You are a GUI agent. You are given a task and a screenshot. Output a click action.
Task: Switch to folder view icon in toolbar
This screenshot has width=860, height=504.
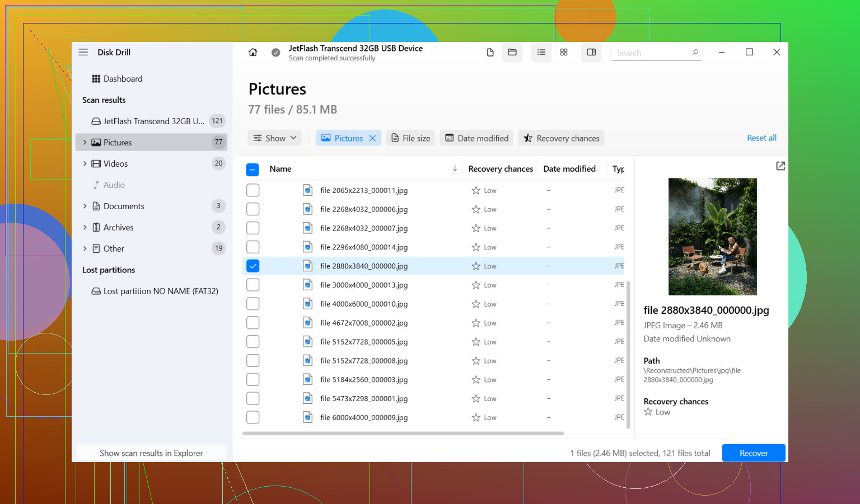(512, 52)
